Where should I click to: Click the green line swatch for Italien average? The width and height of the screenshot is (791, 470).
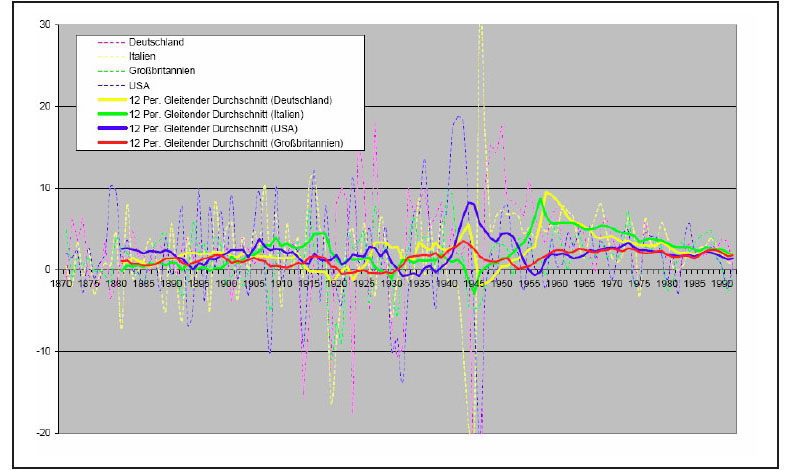point(112,114)
